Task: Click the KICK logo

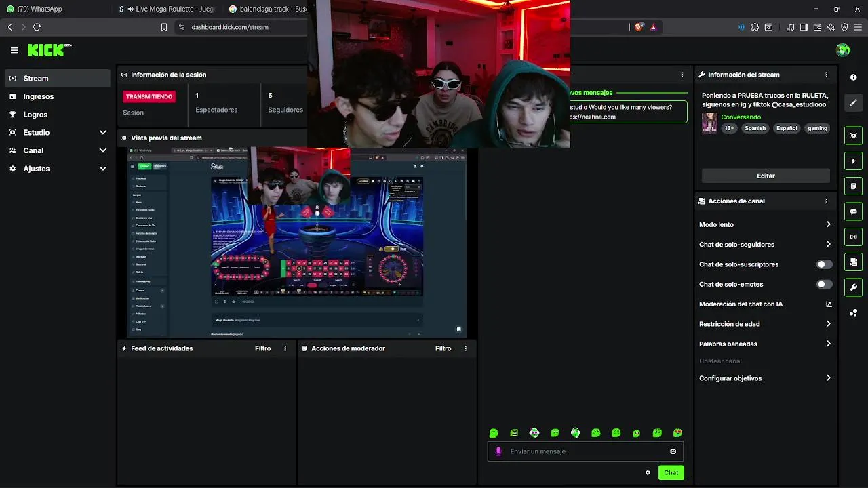Action: (x=49, y=50)
